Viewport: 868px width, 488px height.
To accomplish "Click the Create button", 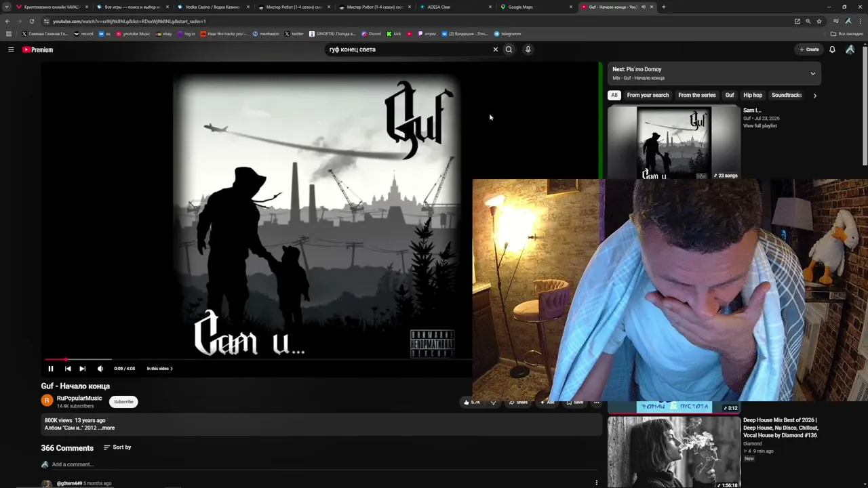I will [x=809, y=49].
